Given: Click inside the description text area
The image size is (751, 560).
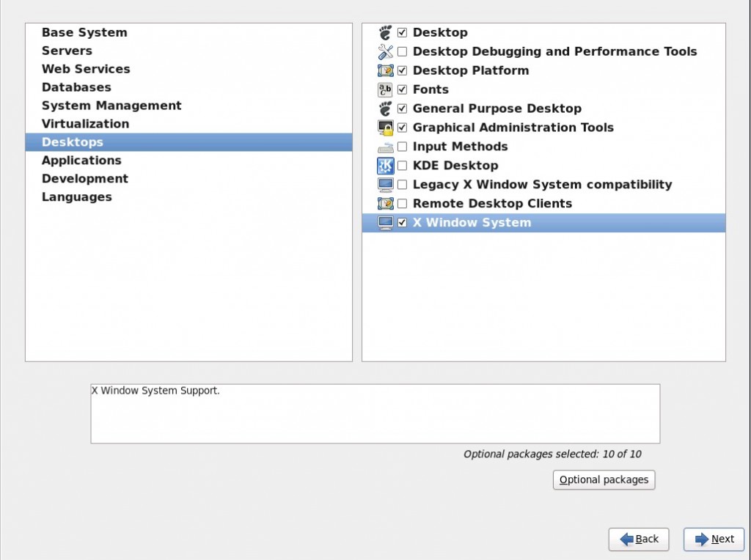Looking at the screenshot, I should point(374,413).
